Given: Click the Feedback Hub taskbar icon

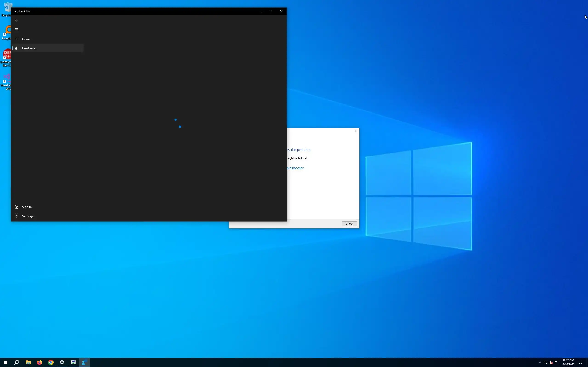Looking at the screenshot, I should point(84,362).
